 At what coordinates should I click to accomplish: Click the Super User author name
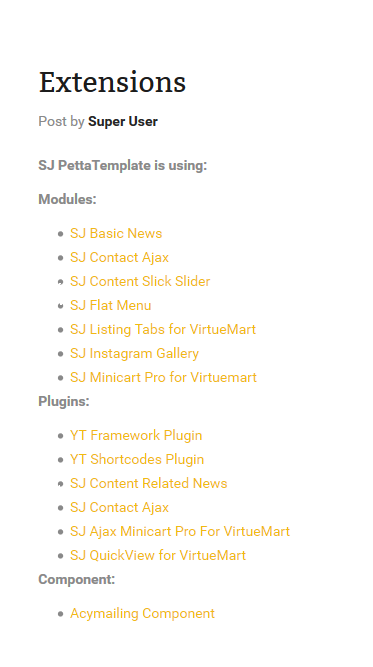pos(123,122)
